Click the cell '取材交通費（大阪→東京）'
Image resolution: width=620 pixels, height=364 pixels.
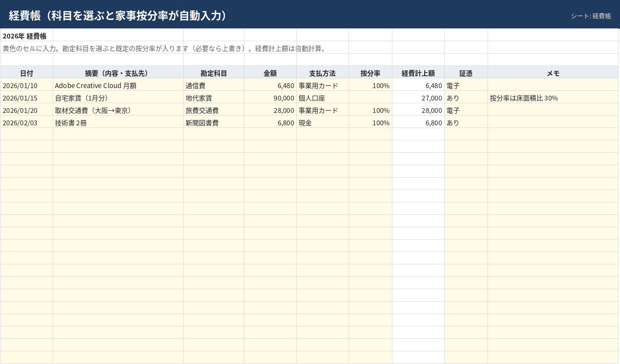click(118, 110)
